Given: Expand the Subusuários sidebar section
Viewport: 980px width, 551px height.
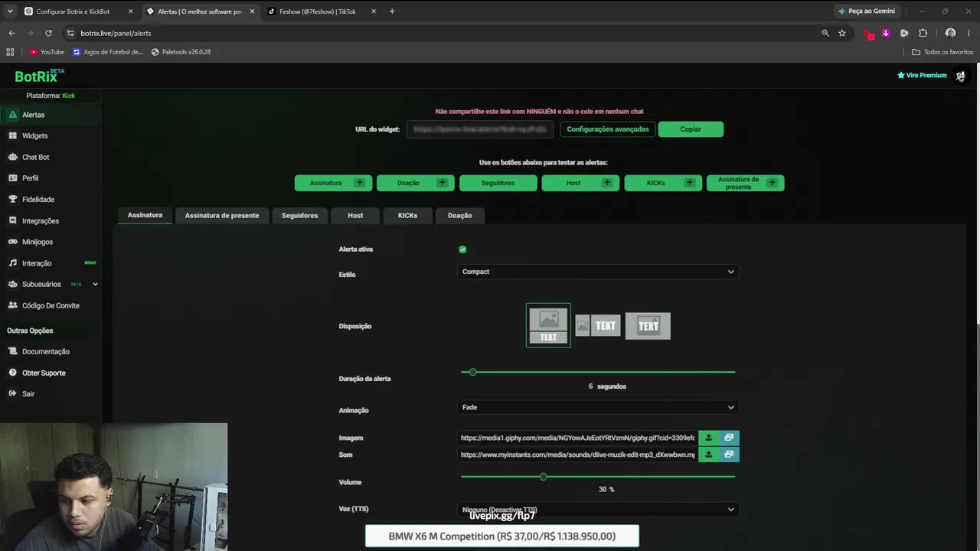Looking at the screenshot, I should [x=95, y=284].
